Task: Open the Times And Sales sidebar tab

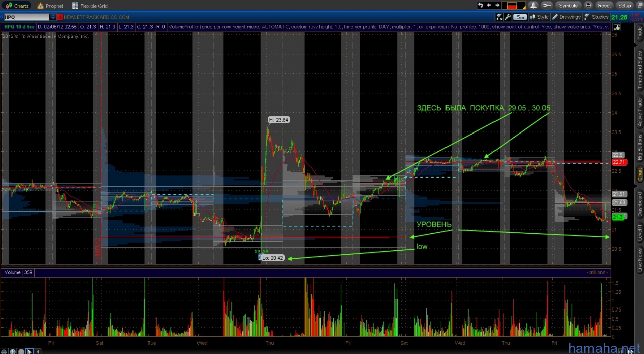Action: point(639,70)
